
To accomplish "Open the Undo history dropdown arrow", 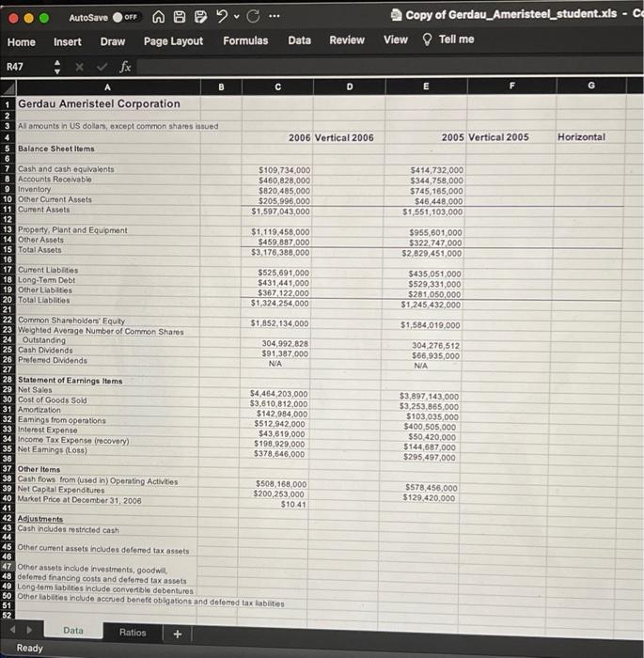I will point(237,16).
